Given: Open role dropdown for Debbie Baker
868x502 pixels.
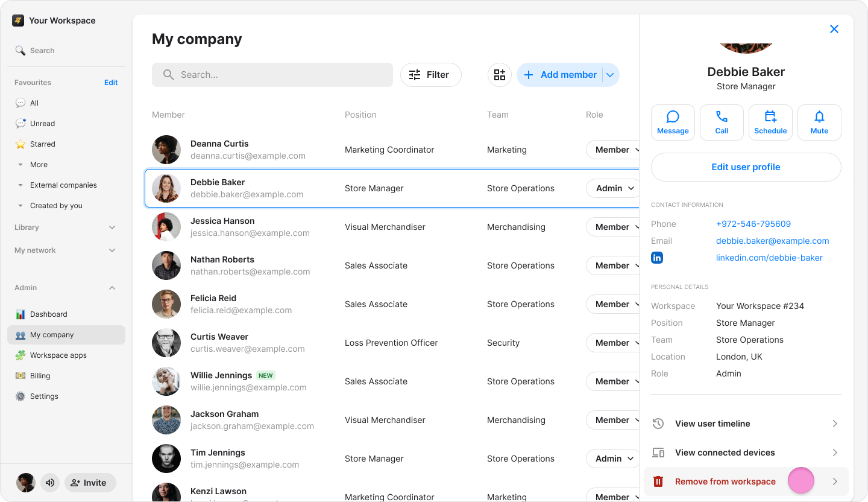Looking at the screenshot, I should (614, 188).
